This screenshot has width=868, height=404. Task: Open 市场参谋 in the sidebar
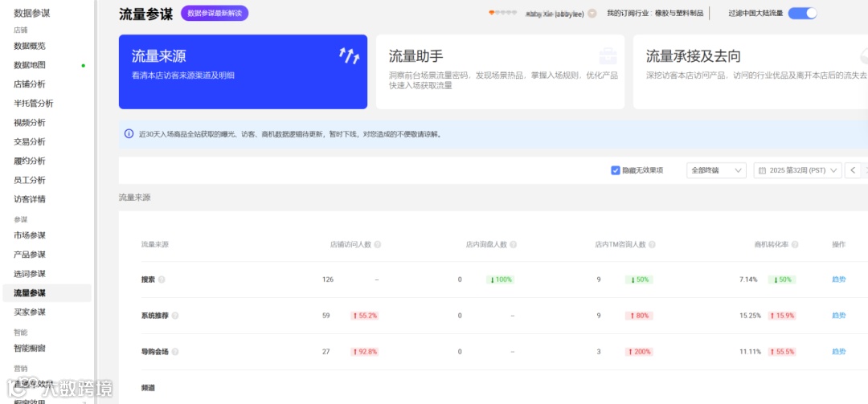pyautogui.click(x=30, y=235)
